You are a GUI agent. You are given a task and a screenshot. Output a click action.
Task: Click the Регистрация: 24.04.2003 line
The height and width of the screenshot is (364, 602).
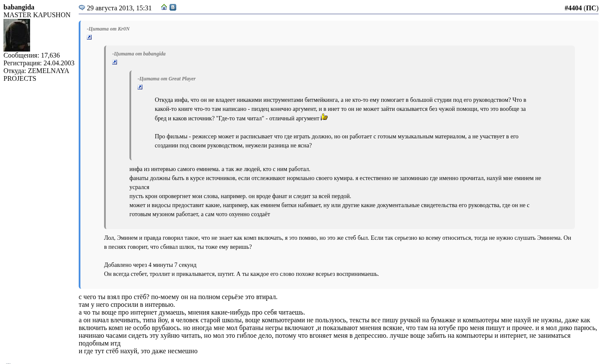[x=39, y=63]
